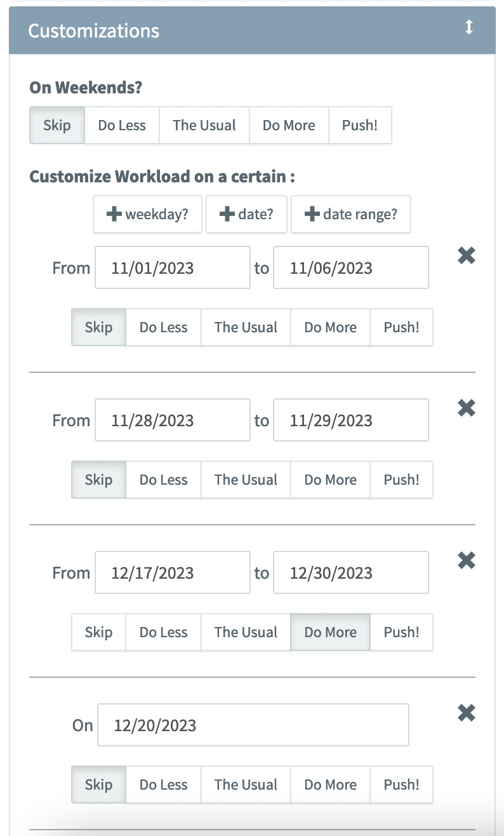Set weekends to The Usual

pyautogui.click(x=204, y=125)
